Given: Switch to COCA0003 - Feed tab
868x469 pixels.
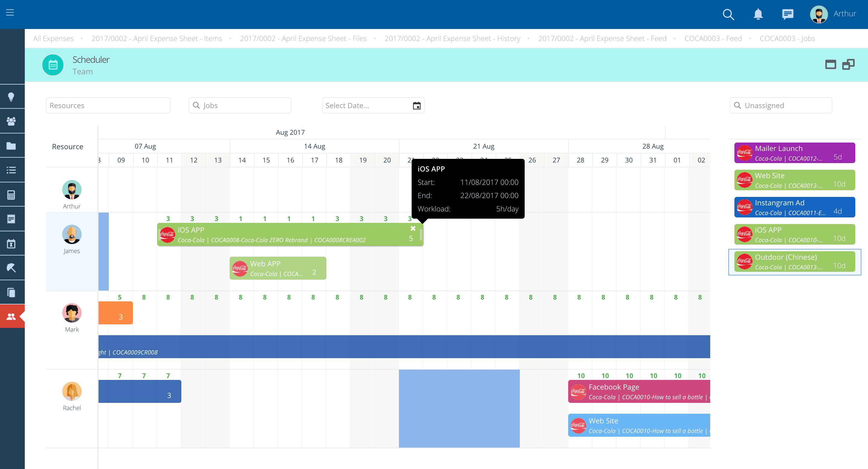Looking at the screenshot, I should [x=713, y=38].
